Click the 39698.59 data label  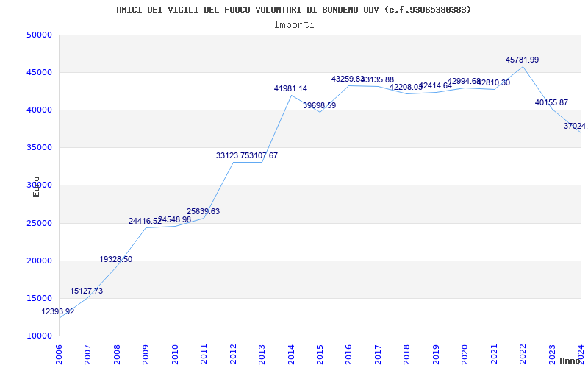click(320, 105)
